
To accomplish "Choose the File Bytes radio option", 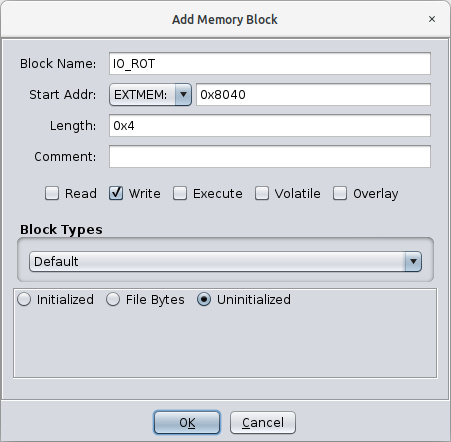I will point(113,299).
